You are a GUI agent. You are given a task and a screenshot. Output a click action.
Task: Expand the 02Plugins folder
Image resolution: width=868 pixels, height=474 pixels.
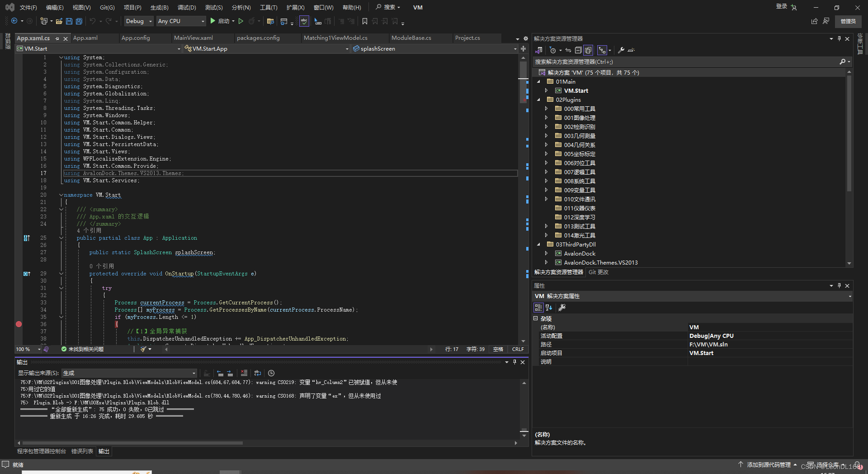[x=538, y=100]
